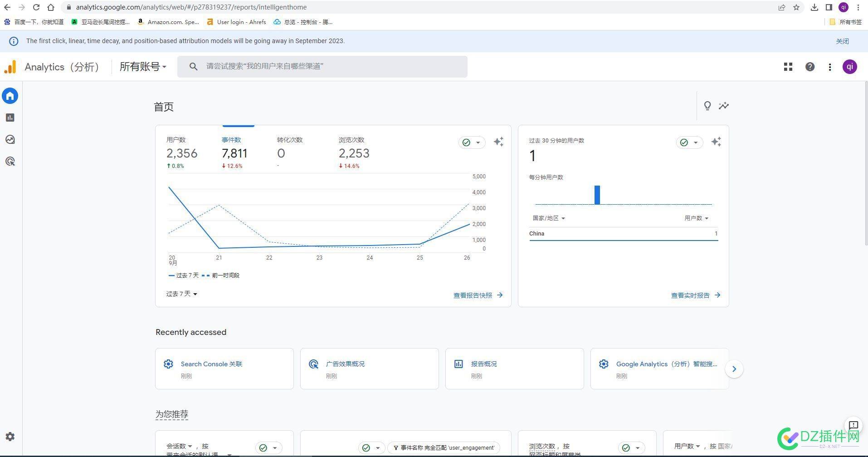This screenshot has height=457, width=868.
Task: Click 查看实时报告 link
Action: (x=696, y=295)
